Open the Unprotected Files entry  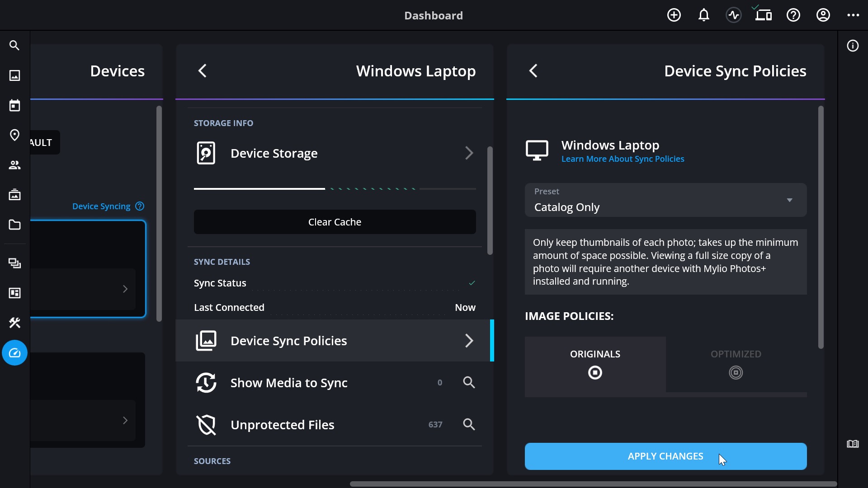tap(283, 425)
